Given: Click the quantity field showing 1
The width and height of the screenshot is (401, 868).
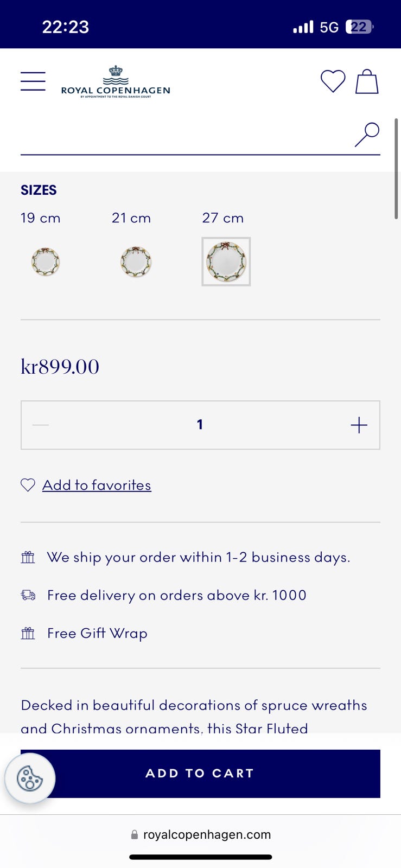Looking at the screenshot, I should click(200, 425).
